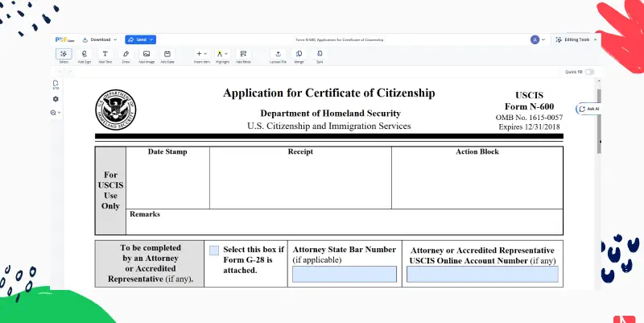Screen dimensions: 644x323
Task: Activate the Select tool
Action: (64, 56)
